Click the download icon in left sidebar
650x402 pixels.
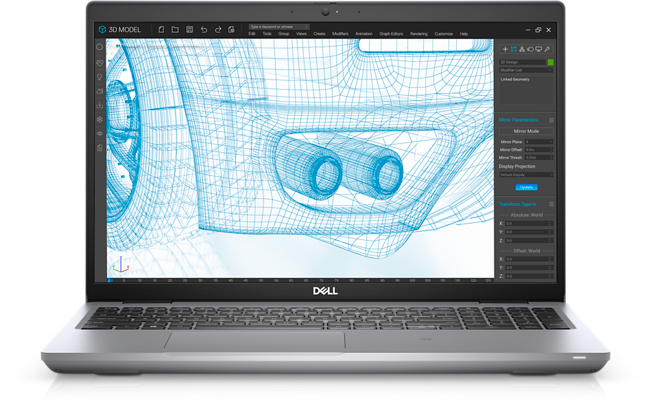[x=99, y=105]
